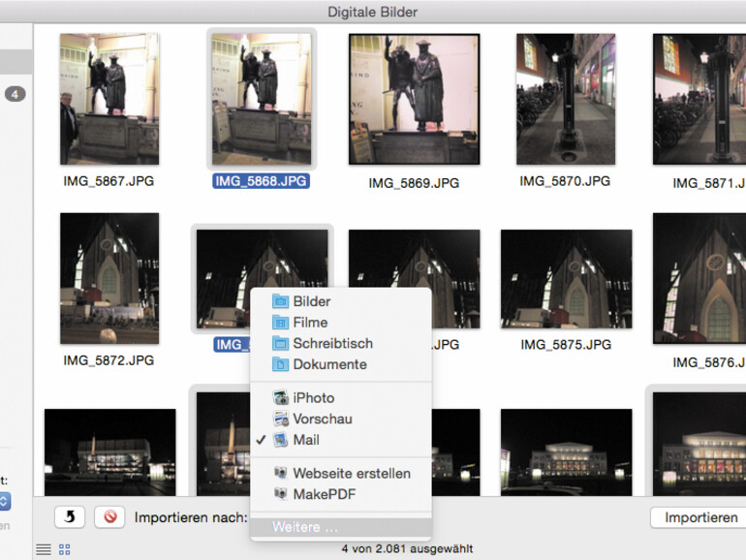This screenshot has width=746, height=560.
Task: Pick Vorschau from the destination menu
Action: [x=341, y=419]
